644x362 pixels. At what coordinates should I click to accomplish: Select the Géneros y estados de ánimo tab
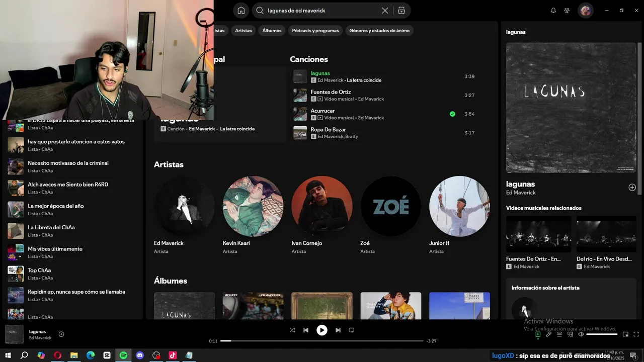(x=379, y=31)
